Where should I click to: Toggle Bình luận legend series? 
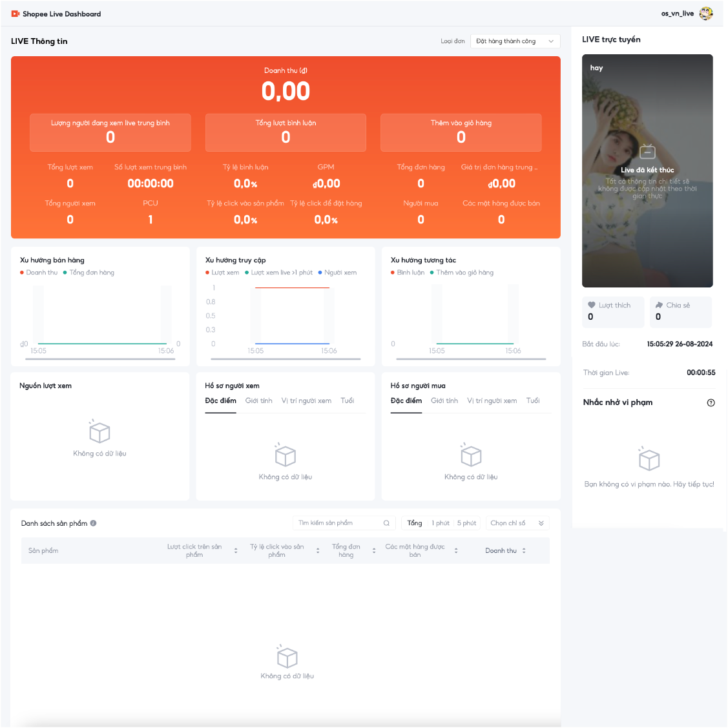tap(408, 273)
